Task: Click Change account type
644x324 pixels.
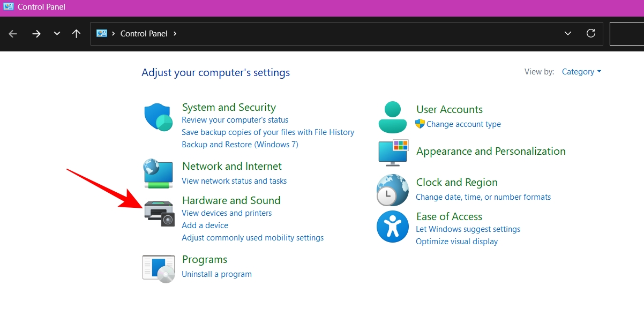Action: pos(463,124)
